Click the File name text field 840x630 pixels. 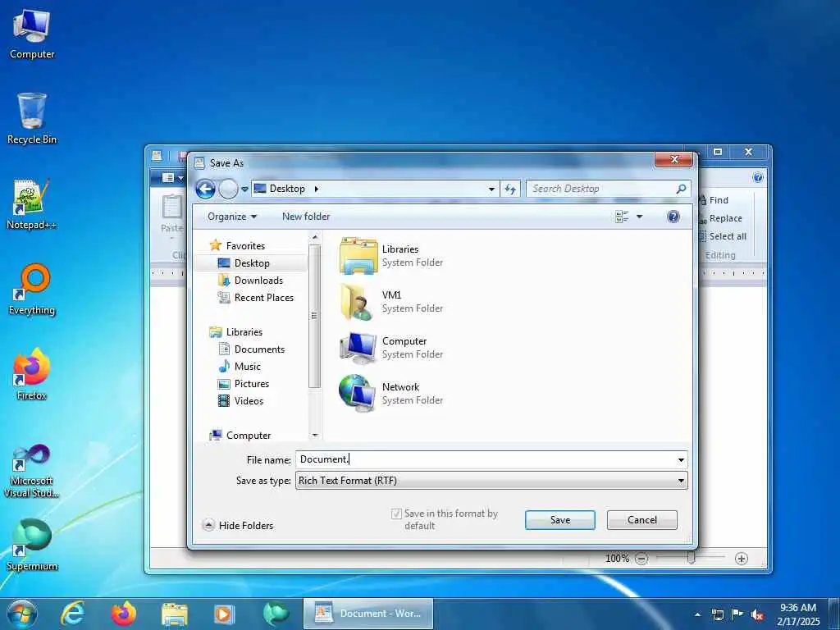pyautogui.click(x=486, y=459)
